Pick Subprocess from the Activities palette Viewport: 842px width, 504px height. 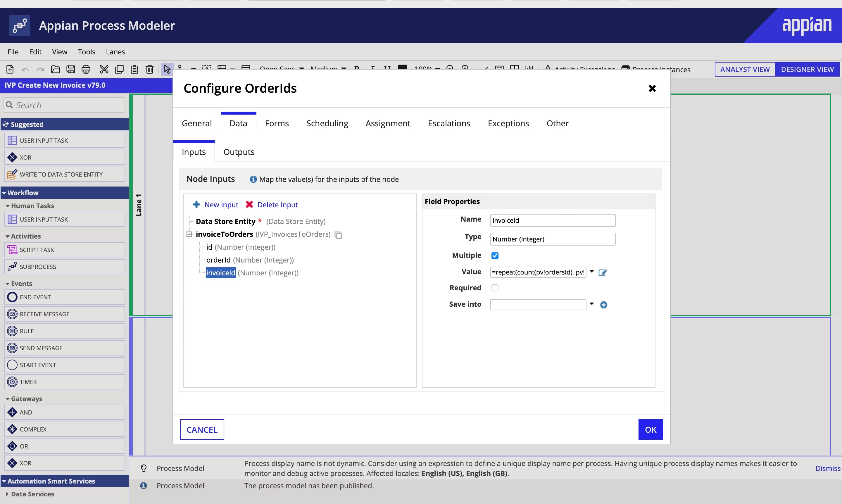pyautogui.click(x=65, y=267)
